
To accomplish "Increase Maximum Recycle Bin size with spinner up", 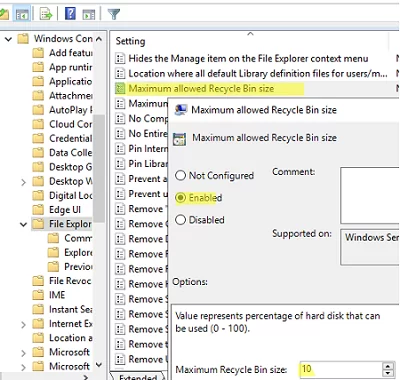I will [388, 366].
